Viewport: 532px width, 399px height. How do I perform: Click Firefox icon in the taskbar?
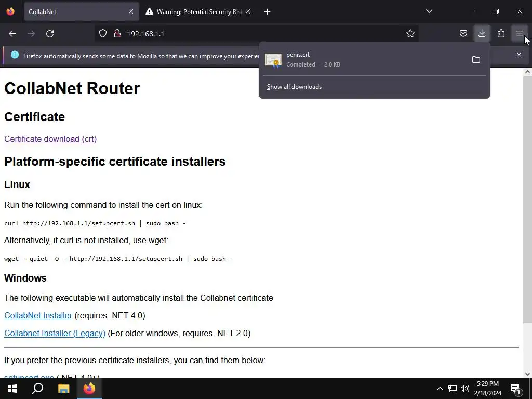[89, 389]
